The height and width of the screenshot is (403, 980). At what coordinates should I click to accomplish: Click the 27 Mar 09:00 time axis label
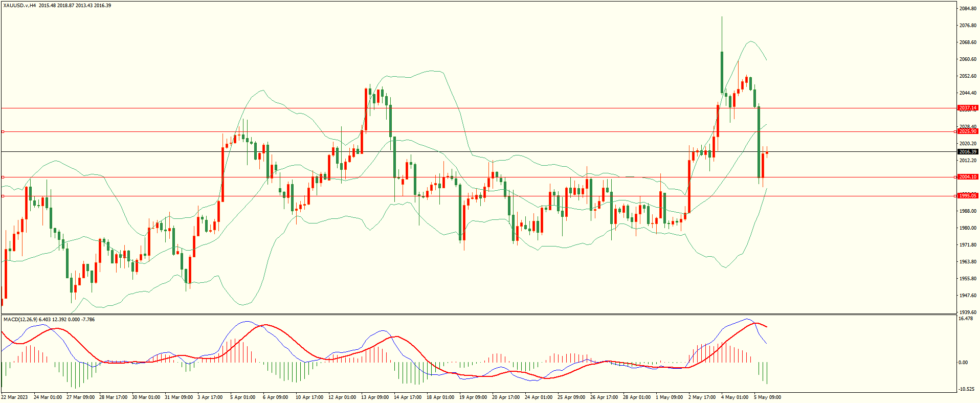(x=80, y=397)
